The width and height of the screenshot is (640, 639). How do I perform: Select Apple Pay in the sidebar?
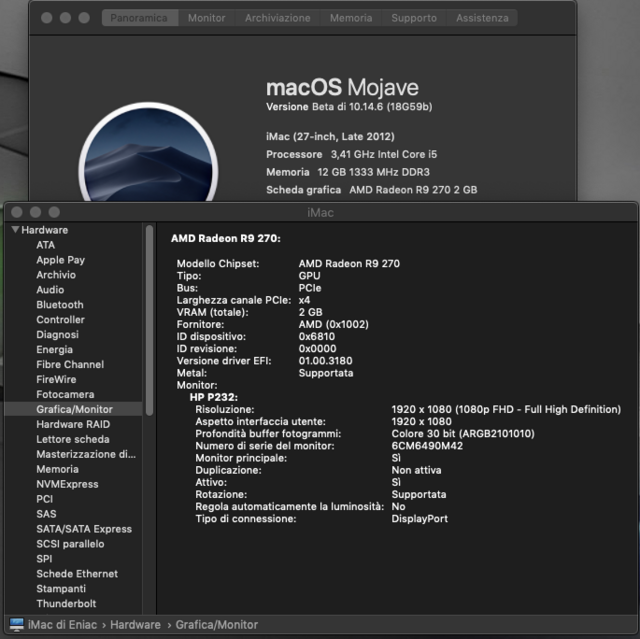coord(60,260)
